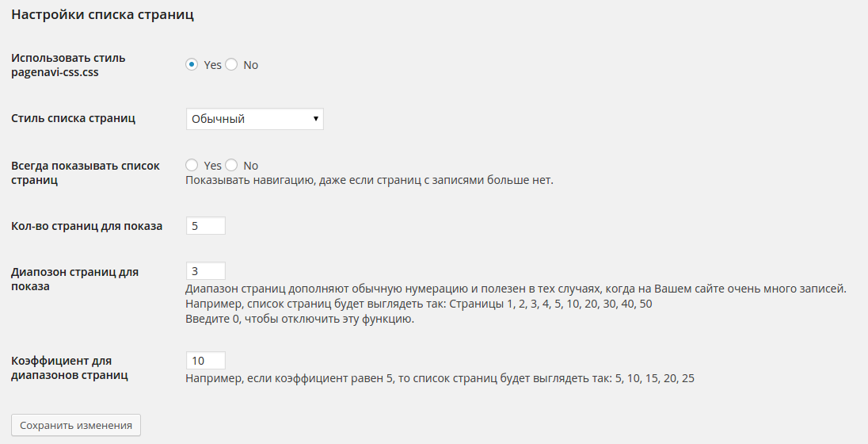Image resolution: width=868 pixels, height=444 pixels.
Task: Click the "Введите 0, чтобы отключить" hint text
Action: [299, 320]
